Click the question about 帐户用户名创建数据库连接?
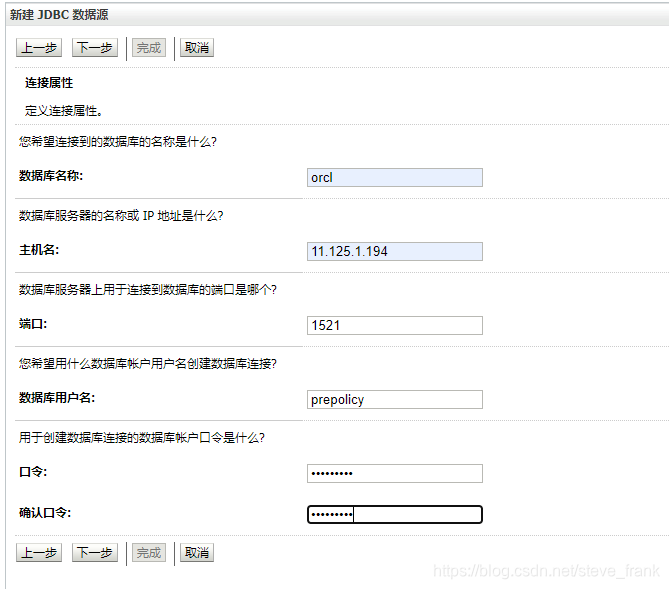Viewport: 669px width, 589px height. coord(148,364)
